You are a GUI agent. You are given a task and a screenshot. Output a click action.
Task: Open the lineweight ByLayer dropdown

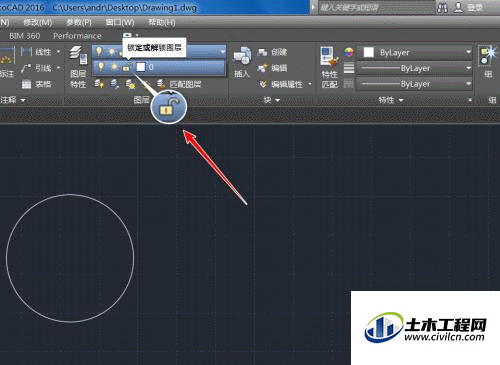click(468, 68)
